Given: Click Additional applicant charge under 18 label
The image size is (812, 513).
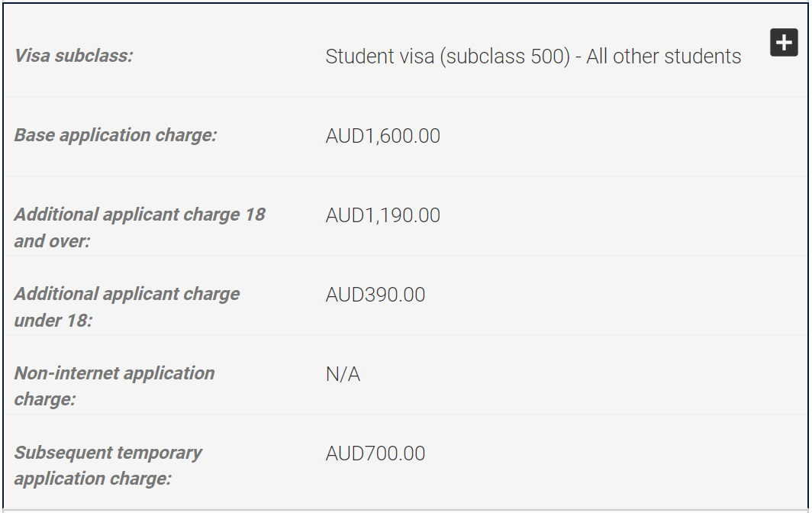Looking at the screenshot, I should (127, 307).
